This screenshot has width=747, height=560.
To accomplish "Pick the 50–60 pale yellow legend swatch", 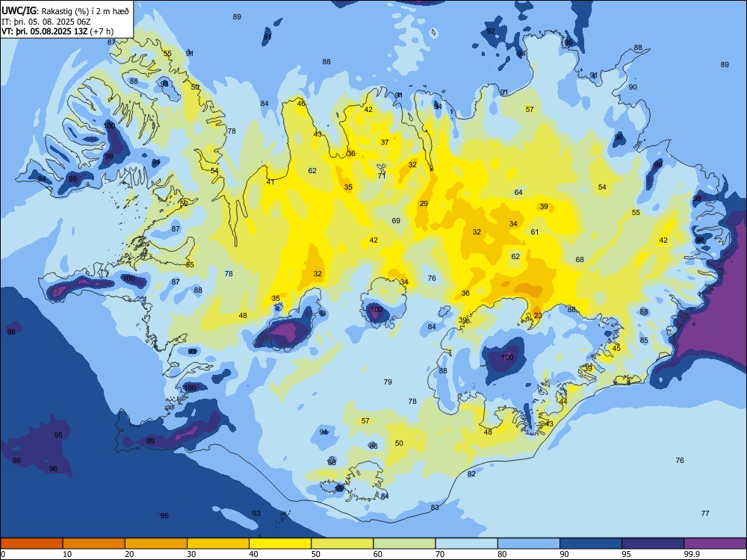I will click(x=342, y=544).
